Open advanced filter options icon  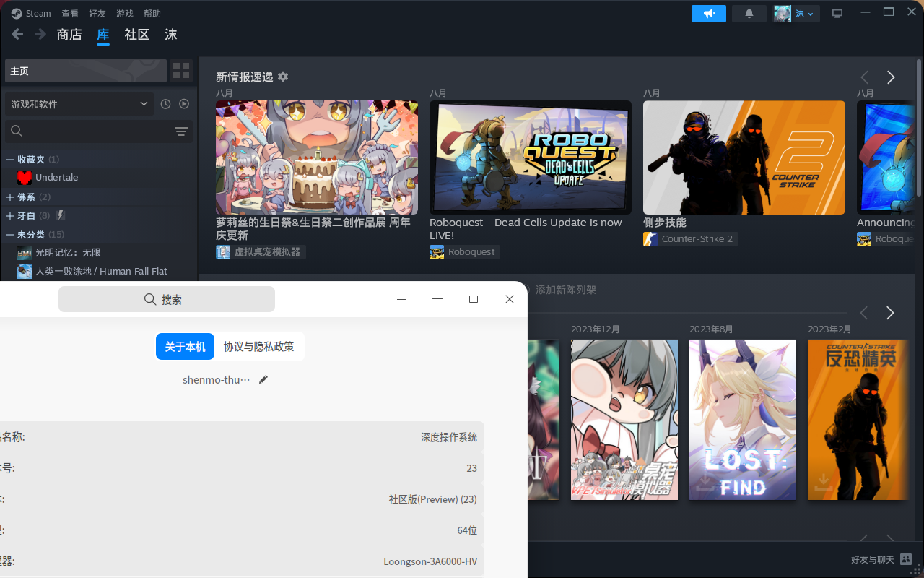pyautogui.click(x=181, y=131)
